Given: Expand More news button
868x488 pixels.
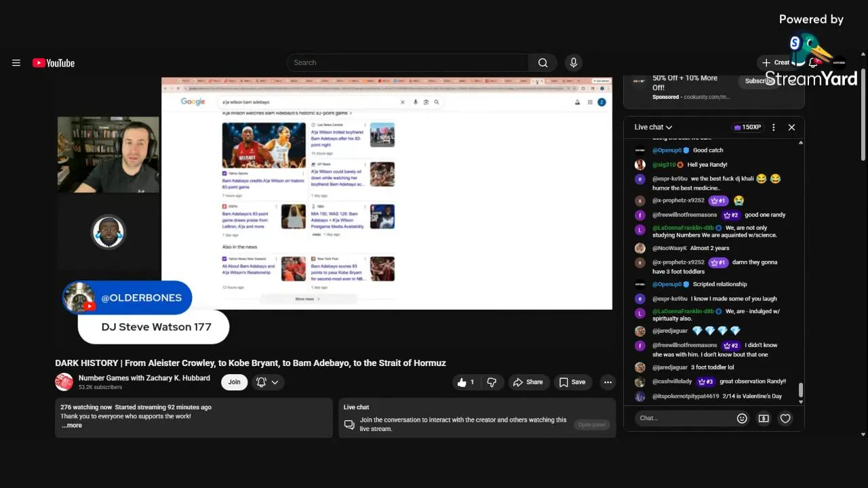Looking at the screenshot, I should [307, 299].
